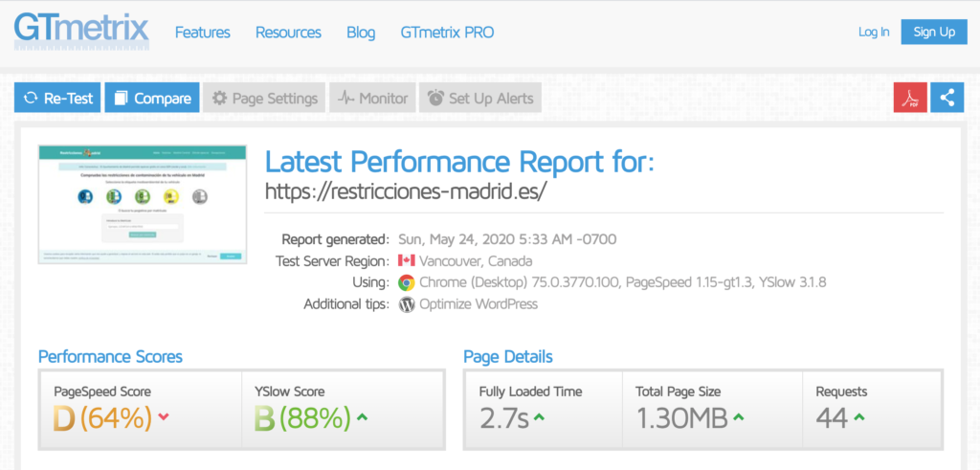Click the WordPress logo icon
Image resolution: width=980 pixels, height=470 pixels.
click(406, 304)
